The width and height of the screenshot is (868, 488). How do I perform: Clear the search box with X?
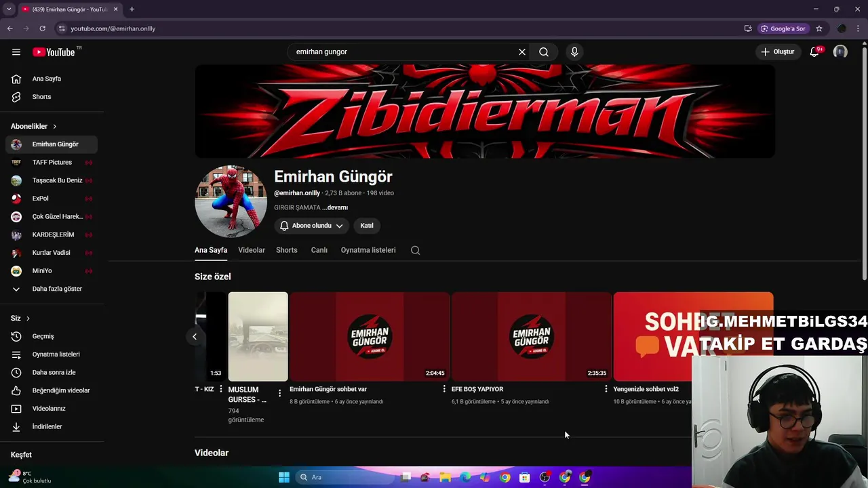tap(522, 52)
